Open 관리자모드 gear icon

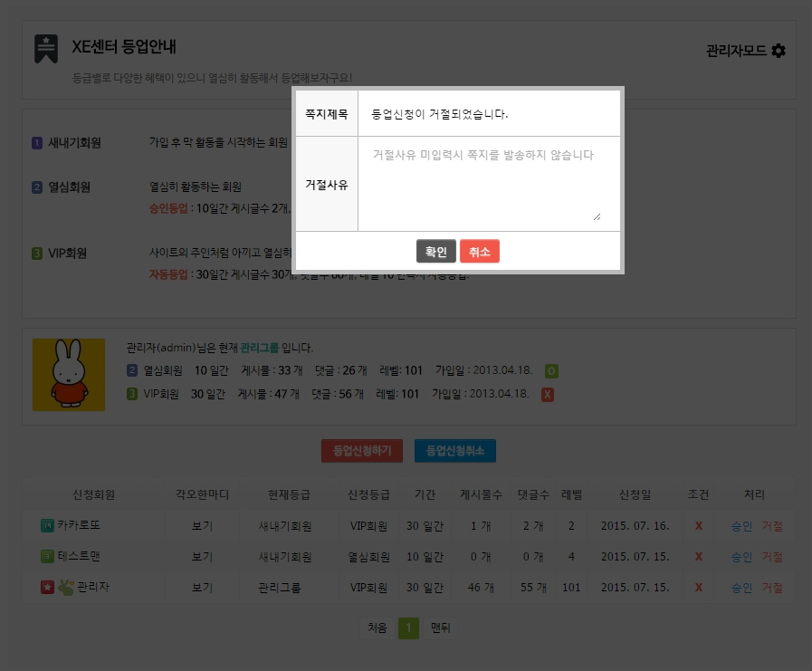pyautogui.click(x=779, y=51)
